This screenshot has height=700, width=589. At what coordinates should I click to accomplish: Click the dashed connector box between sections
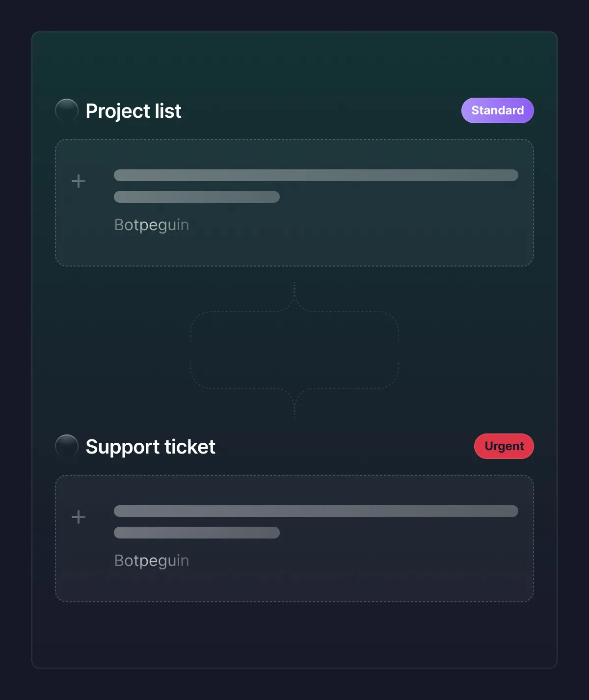pyautogui.click(x=294, y=350)
